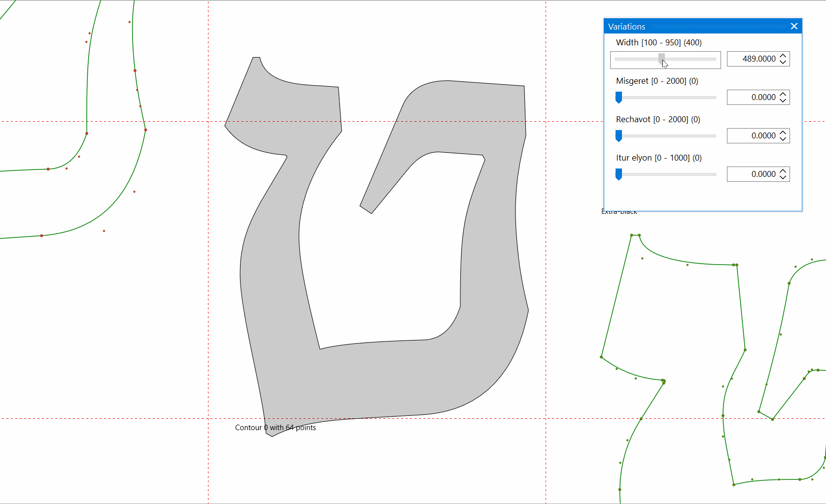The image size is (826, 504).
Task: Click the "Rechavot [0 - 2000] (0)" label
Action: coord(658,119)
